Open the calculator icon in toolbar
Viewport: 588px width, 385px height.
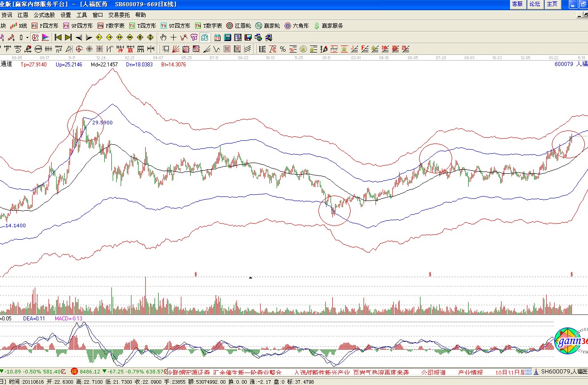click(228, 37)
